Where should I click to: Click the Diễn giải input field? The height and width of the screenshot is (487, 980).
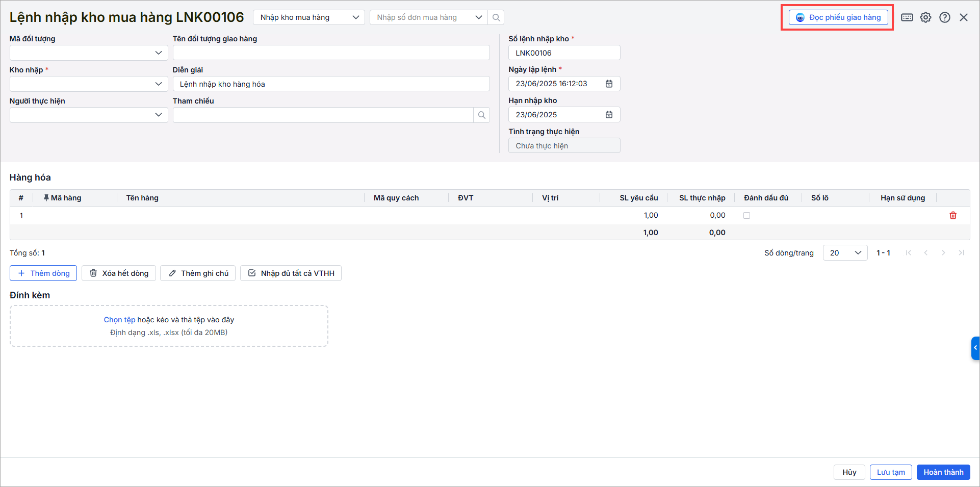[x=331, y=84]
